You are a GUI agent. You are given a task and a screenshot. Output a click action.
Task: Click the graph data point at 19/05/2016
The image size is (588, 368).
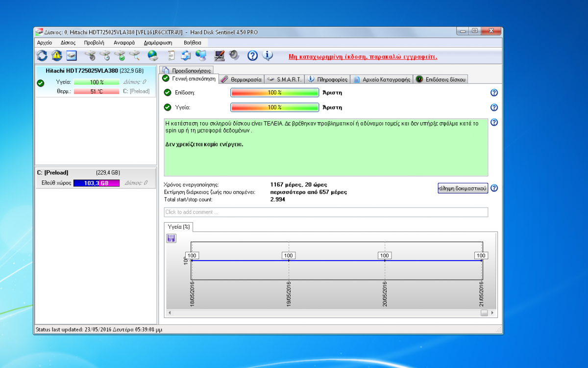[x=289, y=261]
